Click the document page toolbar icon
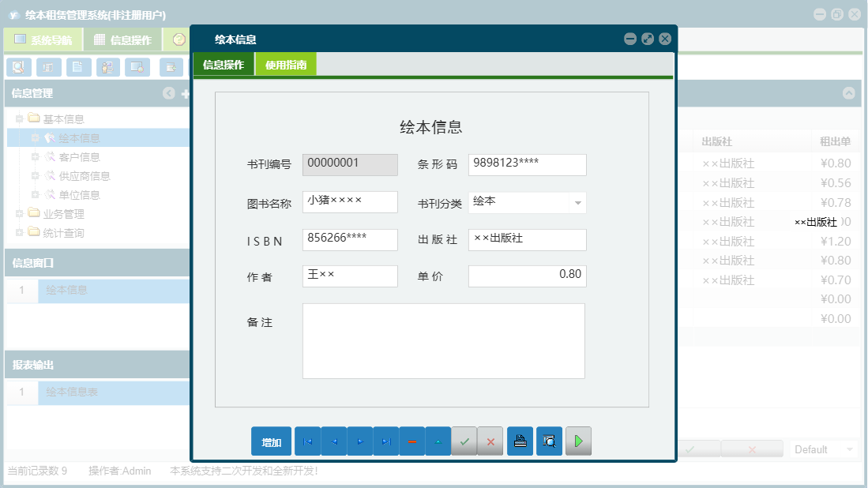This screenshot has width=868, height=488. pyautogui.click(x=79, y=67)
